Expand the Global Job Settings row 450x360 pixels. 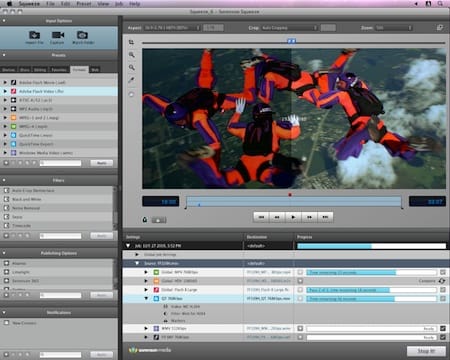click(x=137, y=254)
